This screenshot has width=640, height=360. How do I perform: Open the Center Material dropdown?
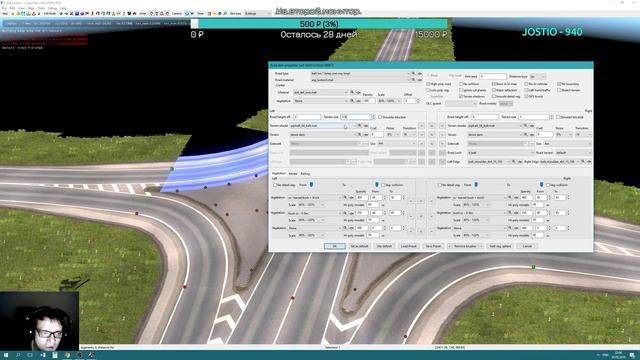321,92
